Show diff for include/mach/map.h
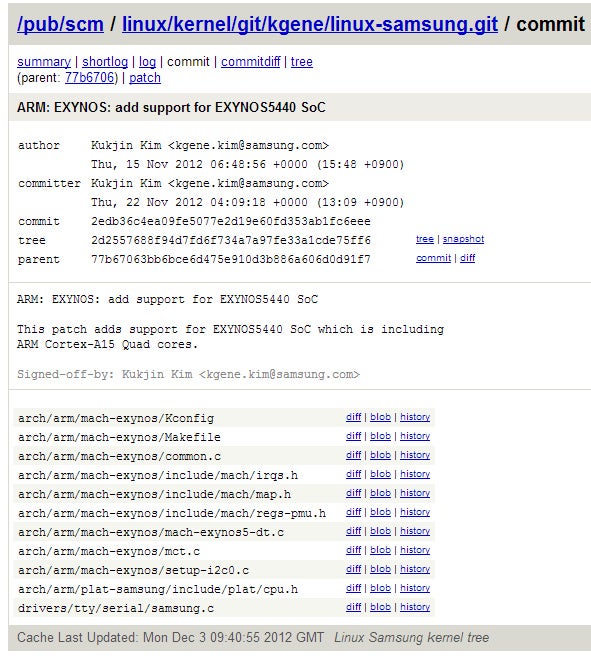This screenshot has width=591, height=667. [x=354, y=493]
